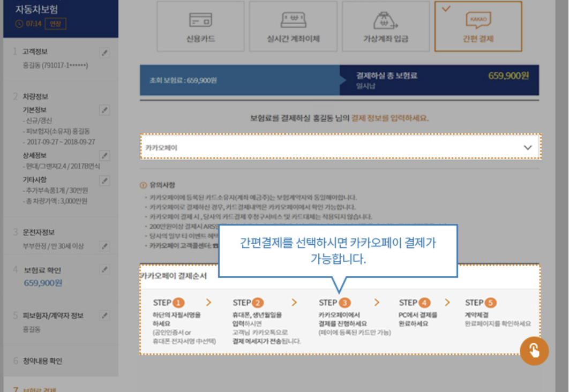Click the clock timer icon 07:14
This screenshot has width=569, height=392.
tap(19, 24)
